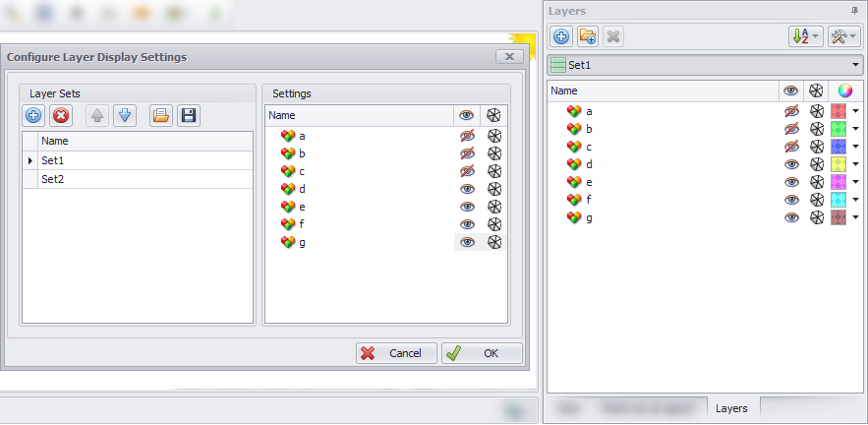Click eye column header in Settings list
Screen dimensions: 868x425
click(467, 116)
